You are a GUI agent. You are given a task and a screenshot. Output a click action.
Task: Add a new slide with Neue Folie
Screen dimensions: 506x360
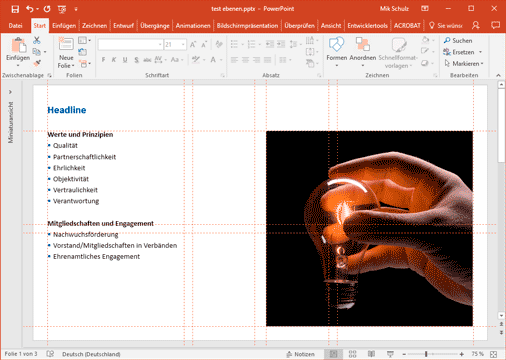pos(66,53)
